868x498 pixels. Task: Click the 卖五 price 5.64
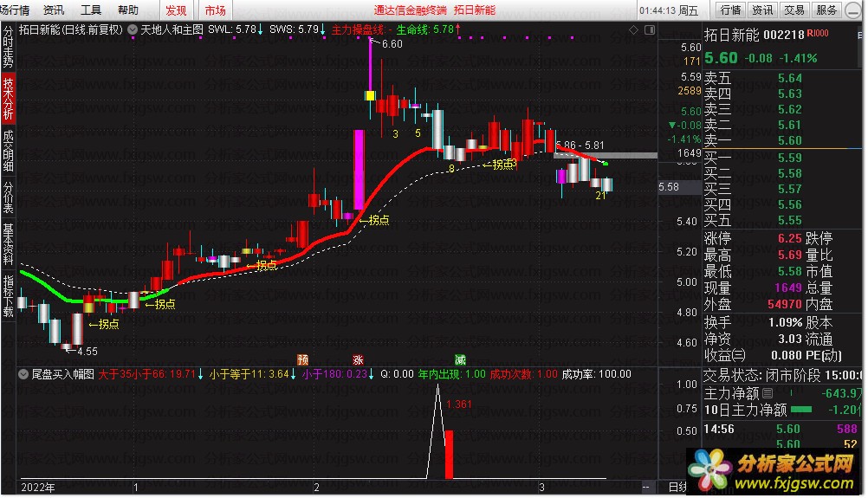point(789,79)
